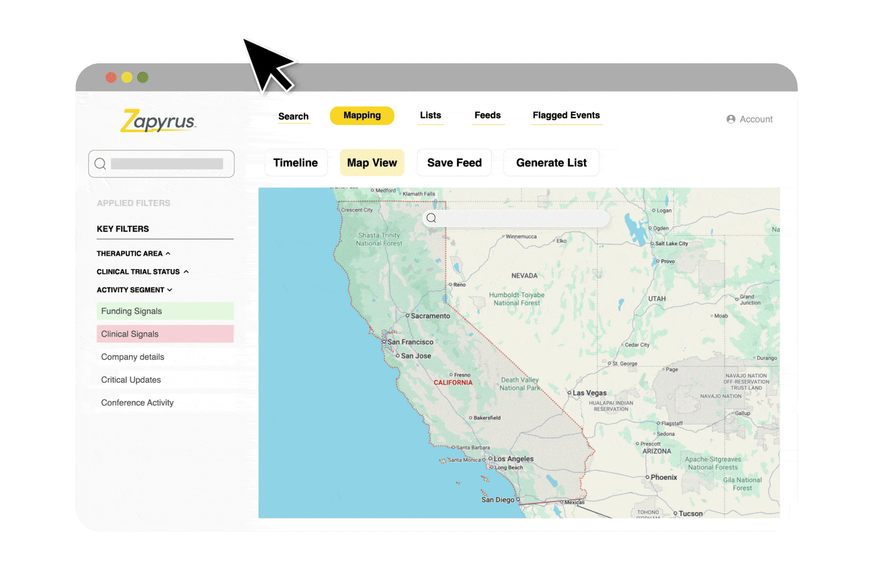Click the red window dot
869x588 pixels.
click(x=111, y=77)
